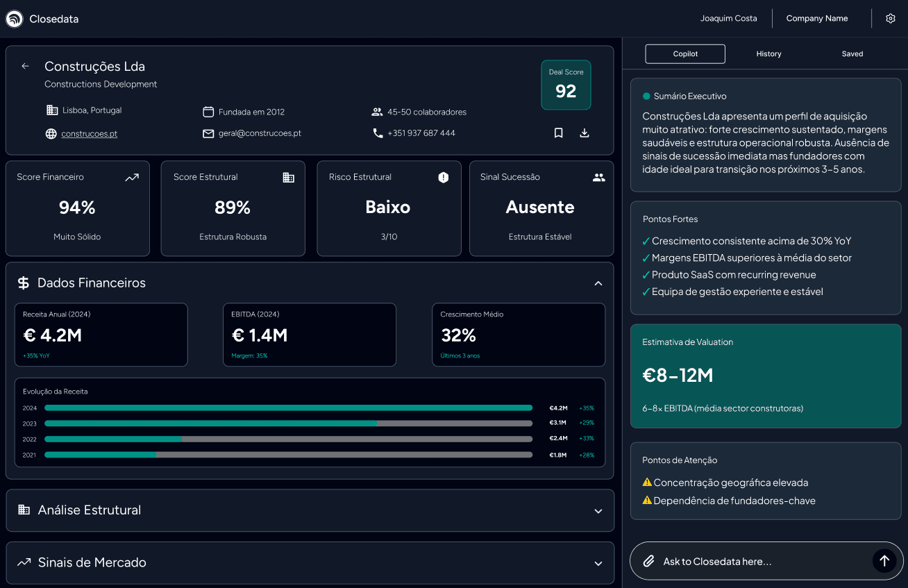Viewport: 908px width, 588px height.
Task: Click the Risco Estrutural warning icon
Action: [x=444, y=178]
